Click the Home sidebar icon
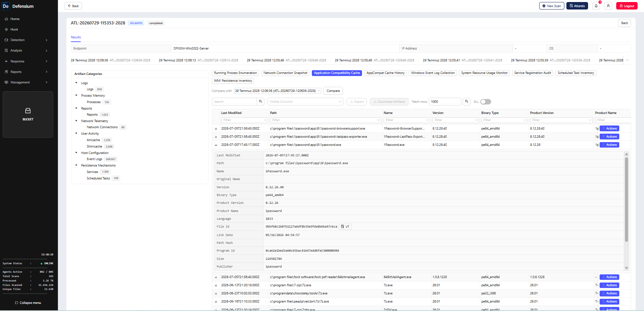 pyautogui.click(x=6, y=19)
